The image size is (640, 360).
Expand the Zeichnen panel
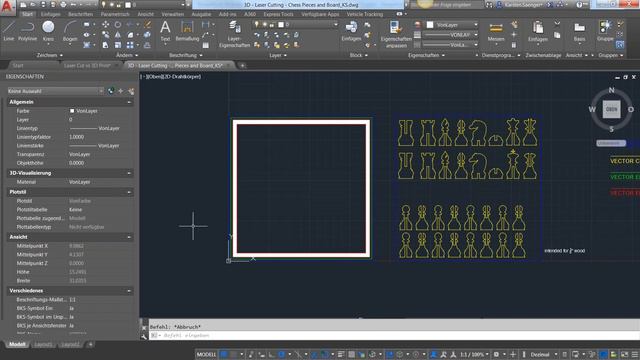pos(50,55)
